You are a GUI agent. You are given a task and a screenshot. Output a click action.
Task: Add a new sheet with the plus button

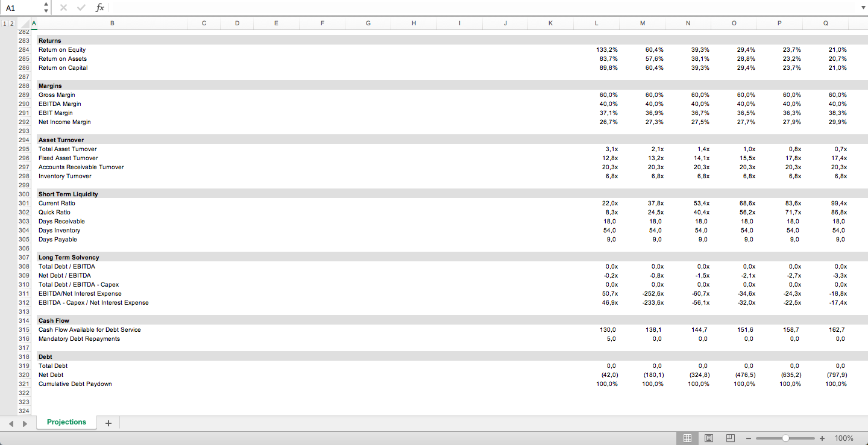[108, 423]
